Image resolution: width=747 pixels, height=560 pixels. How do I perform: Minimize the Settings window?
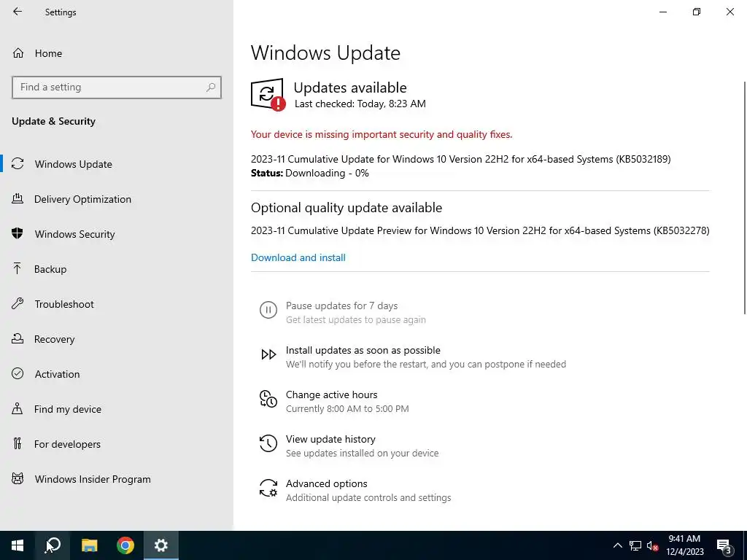point(663,12)
